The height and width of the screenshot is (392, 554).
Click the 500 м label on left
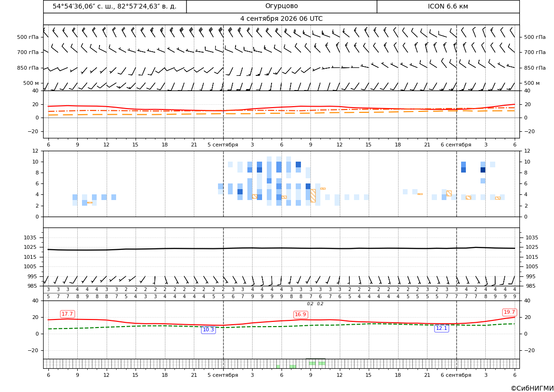[x=31, y=83]
